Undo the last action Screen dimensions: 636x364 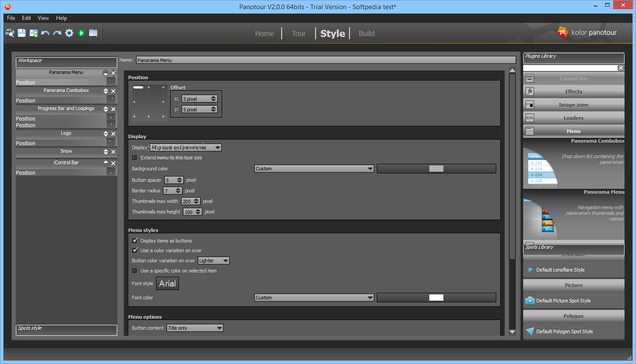pyautogui.click(x=45, y=33)
